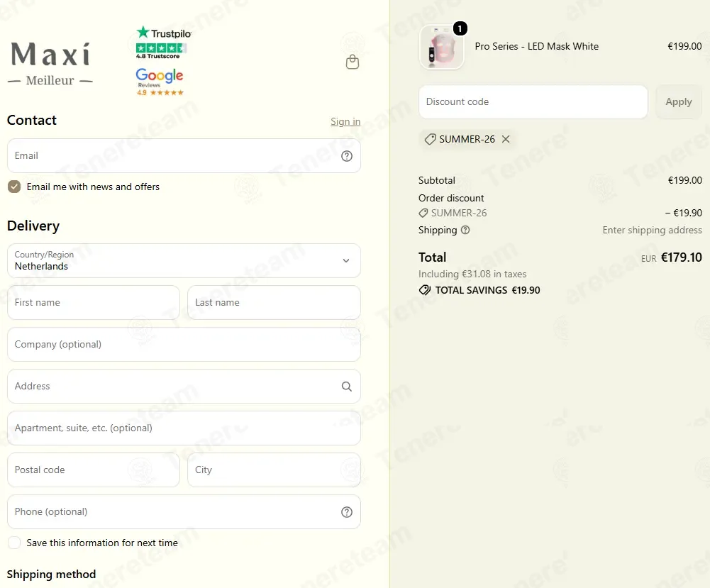This screenshot has width=710, height=588.
Task: Focus the Apartment, suite field
Action: pos(184,428)
